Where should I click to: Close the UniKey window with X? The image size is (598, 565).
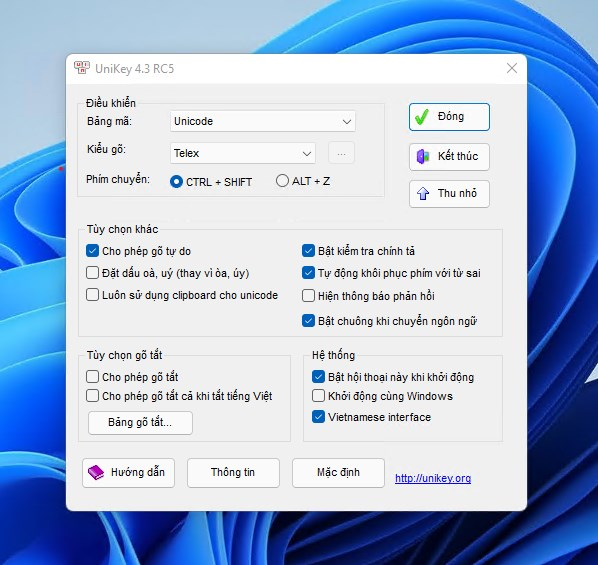click(x=512, y=68)
